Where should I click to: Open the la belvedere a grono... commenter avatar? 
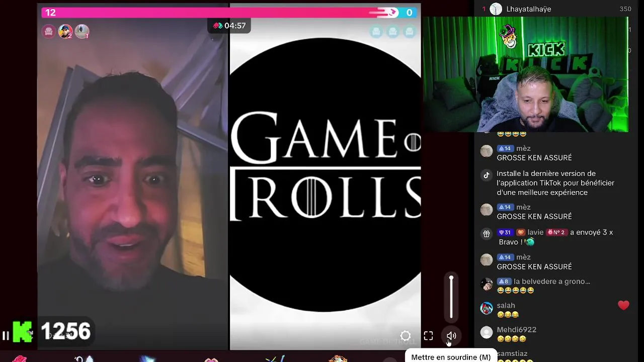487,284
